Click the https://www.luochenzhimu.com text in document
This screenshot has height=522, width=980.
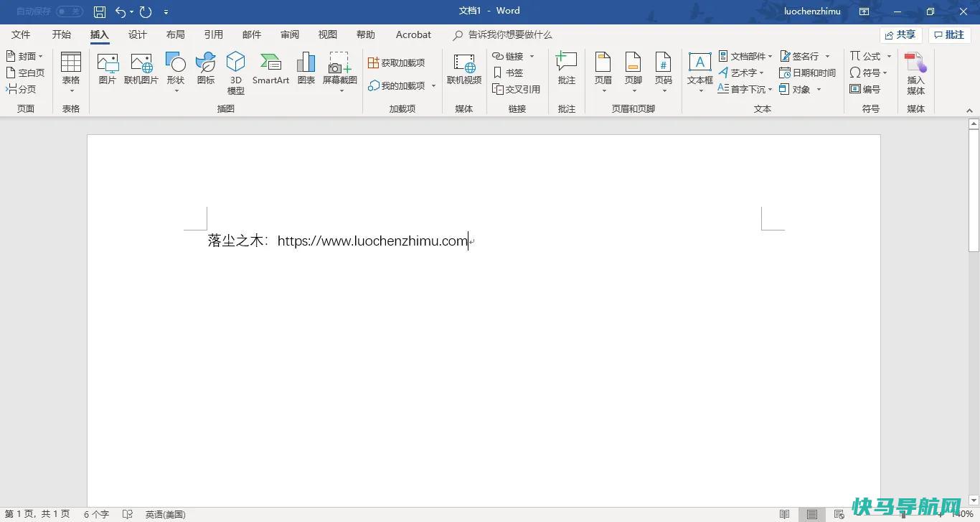pos(372,241)
